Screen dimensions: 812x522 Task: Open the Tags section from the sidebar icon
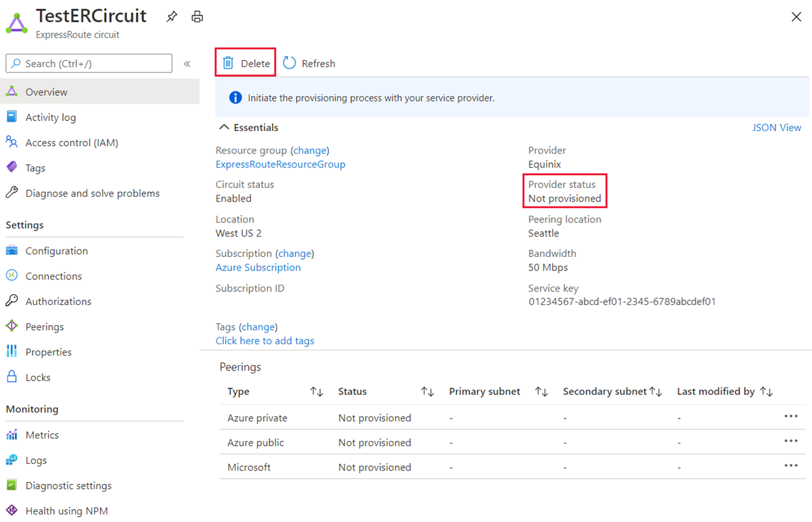13,168
